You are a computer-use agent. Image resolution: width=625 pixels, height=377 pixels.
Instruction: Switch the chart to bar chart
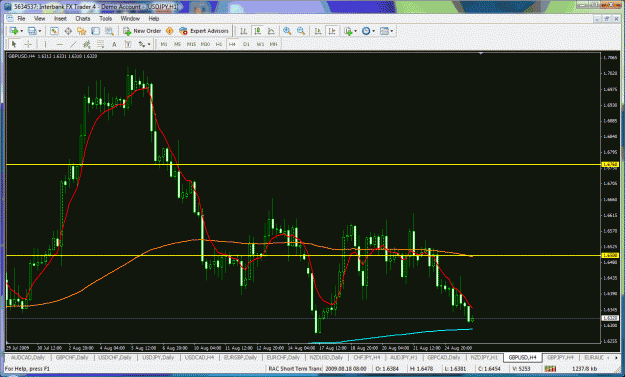243,31
